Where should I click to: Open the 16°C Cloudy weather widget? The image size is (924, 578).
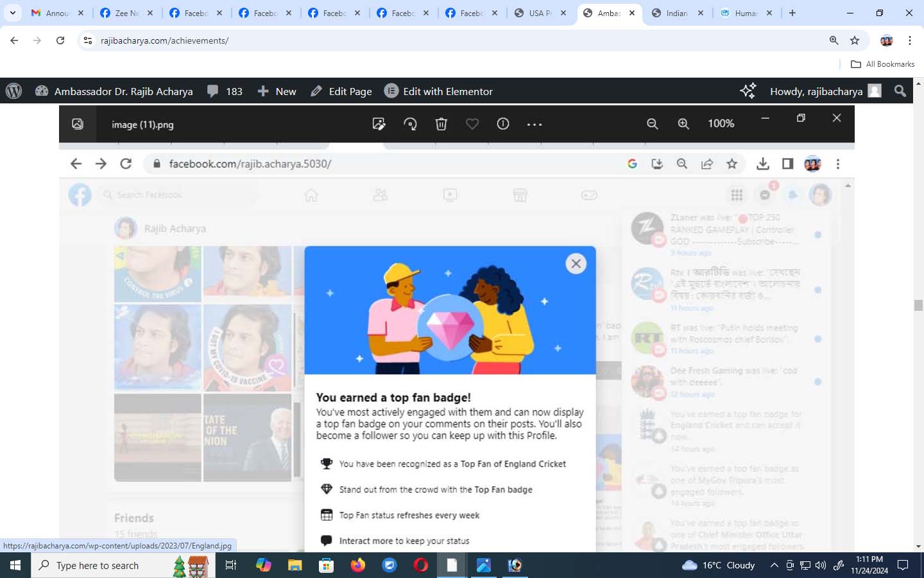718,565
